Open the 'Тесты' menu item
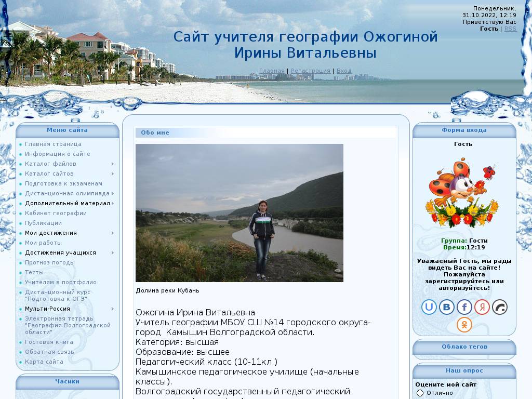The image size is (532, 399). coord(34,273)
